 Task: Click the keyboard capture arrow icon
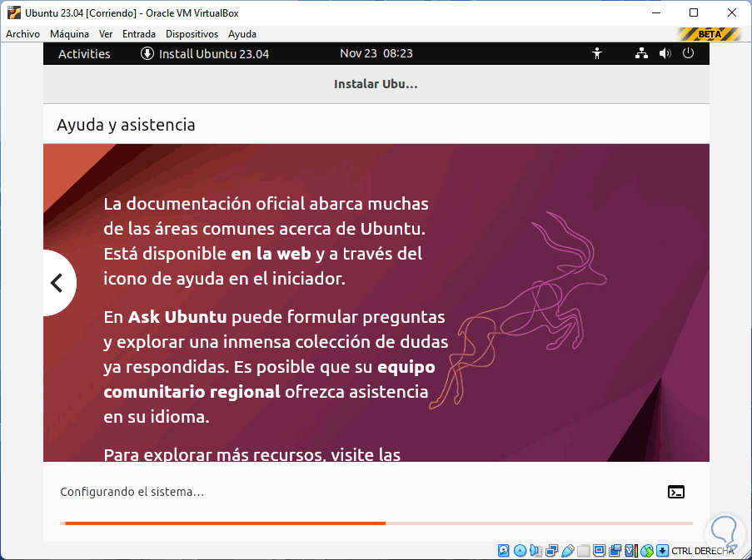[x=662, y=550]
